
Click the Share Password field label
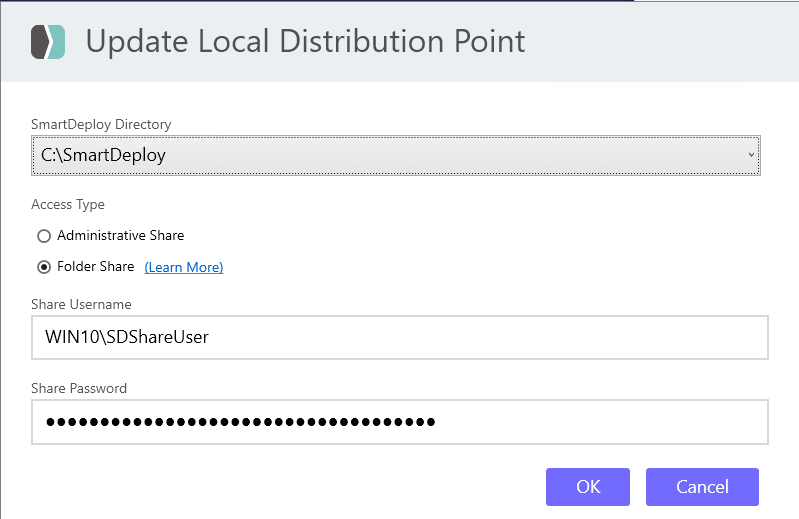(79, 388)
